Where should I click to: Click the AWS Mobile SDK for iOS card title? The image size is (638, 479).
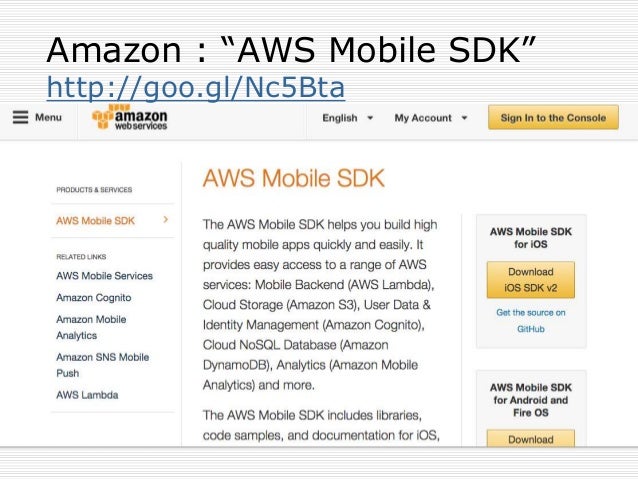(x=531, y=238)
